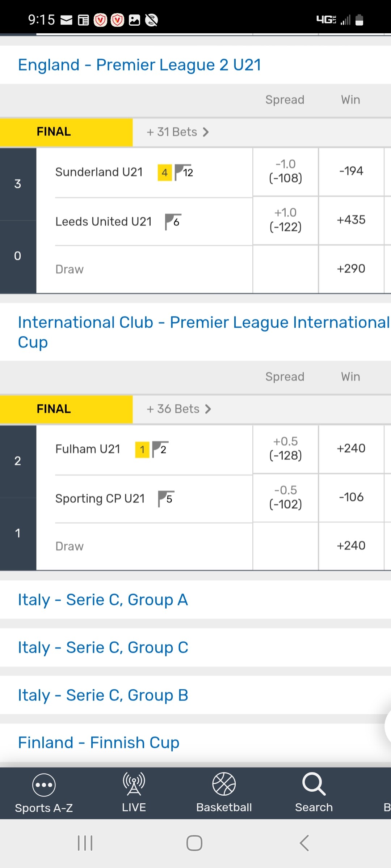This screenshot has width=391, height=868.
Task: Open the Sports A-Z menu icon
Action: tap(44, 785)
